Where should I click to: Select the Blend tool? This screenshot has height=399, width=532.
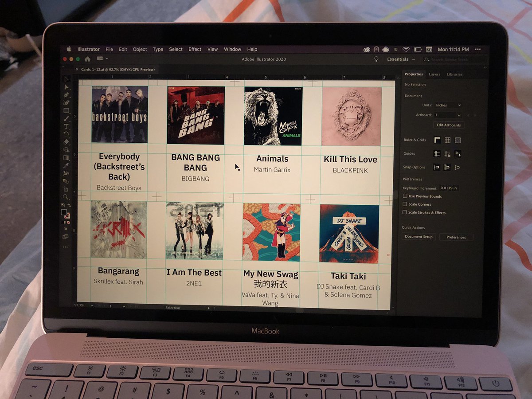point(66,181)
